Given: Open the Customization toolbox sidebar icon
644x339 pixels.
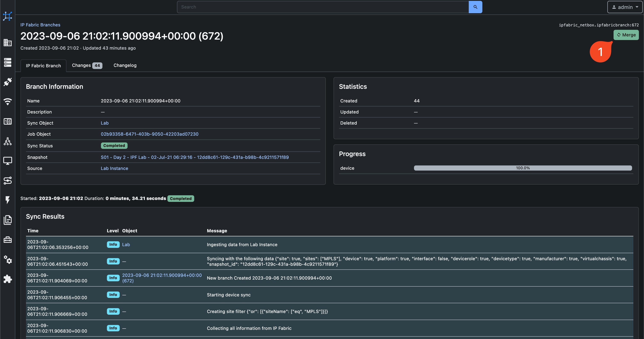Looking at the screenshot, I should click(x=7, y=240).
